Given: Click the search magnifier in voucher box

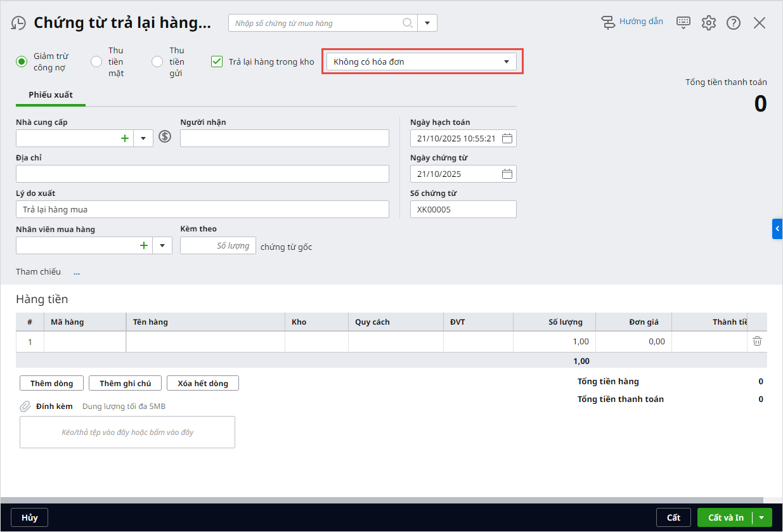Looking at the screenshot, I should (x=408, y=23).
